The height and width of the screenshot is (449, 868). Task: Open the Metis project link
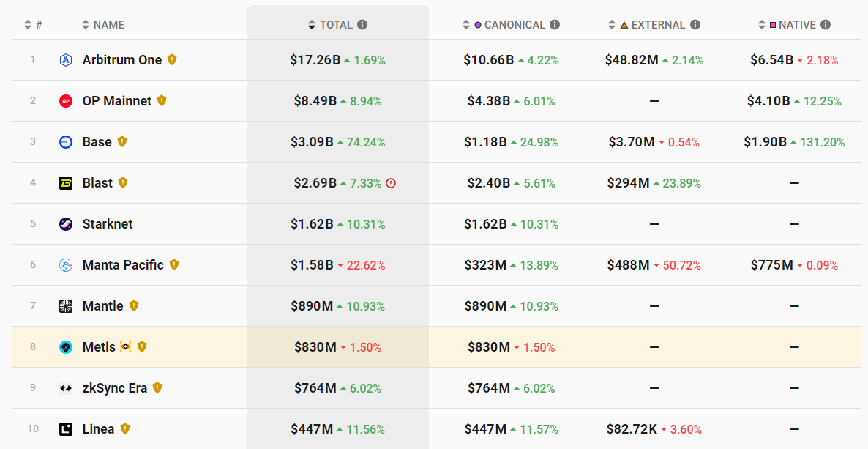[x=99, y=347]
